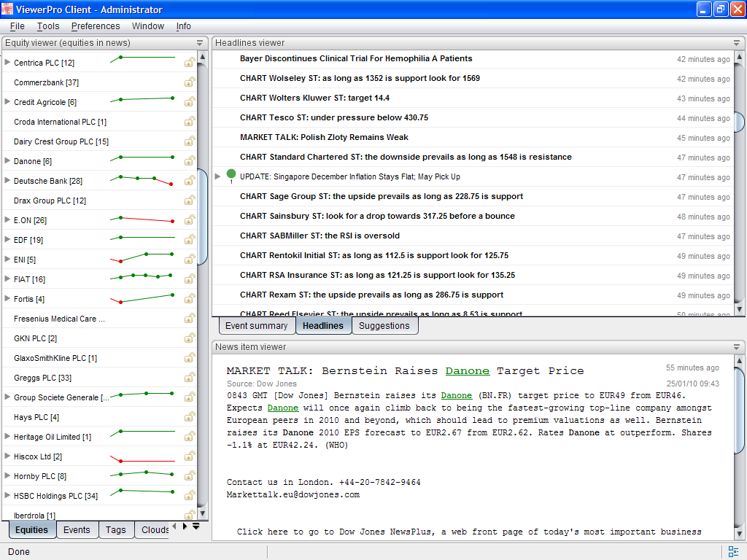Screen dimensions: 747x560
Task: Select the Equities tab
Action: (x=32, y=529)
